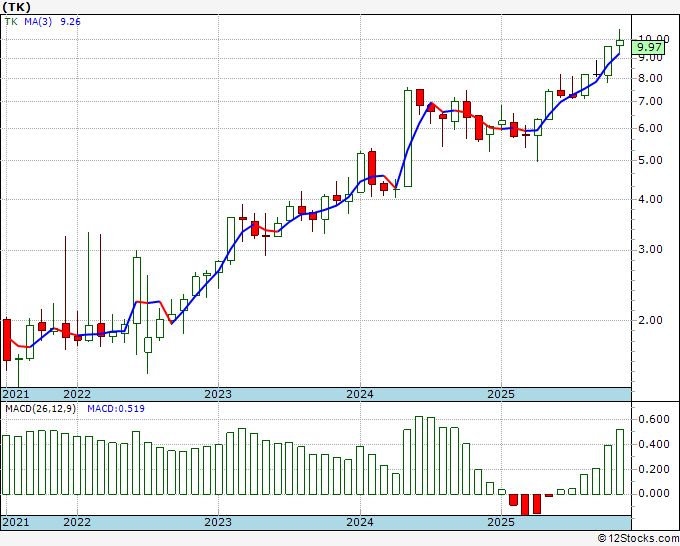Image resolution: width=680 pixels, height=546 pixels.
Task: Select the 2025 label on the MACD timeline
Action: (x=501, y=522)
